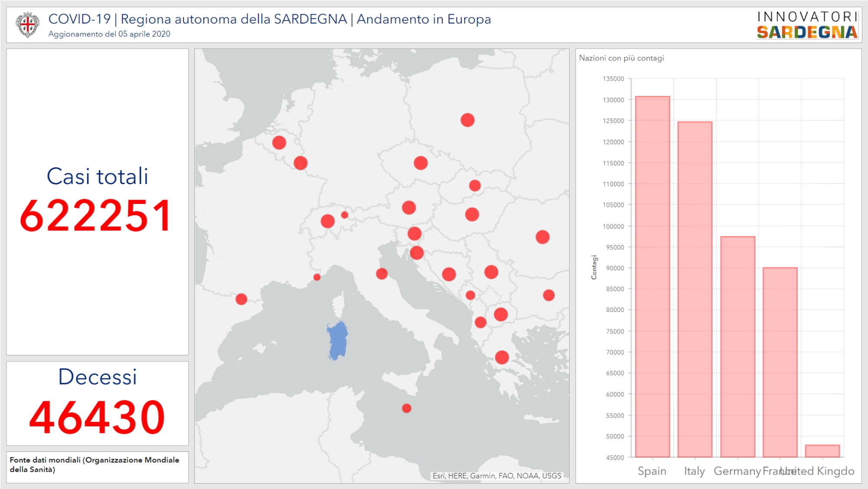The width and height of the screenshot is (868, 489).
Task: Click the Innovatori Sardegna logo
Action: pyautogui.click(x=807, y=25)
